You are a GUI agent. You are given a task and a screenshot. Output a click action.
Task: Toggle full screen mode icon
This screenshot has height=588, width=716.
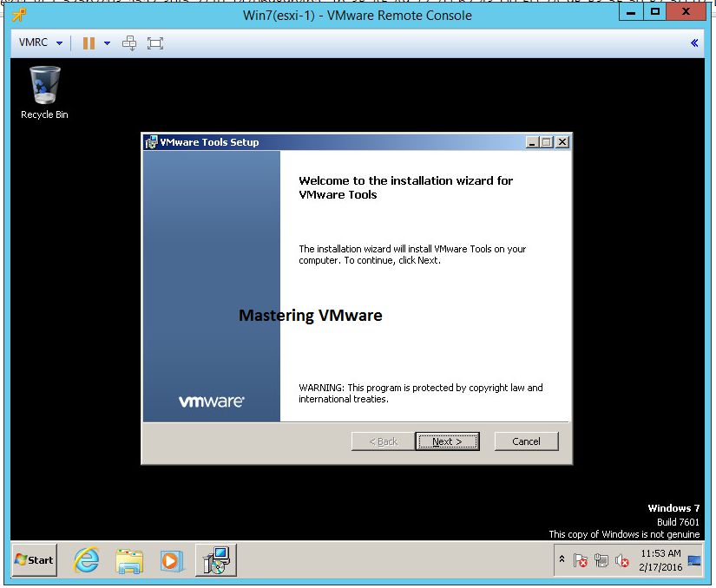point(155,43)
